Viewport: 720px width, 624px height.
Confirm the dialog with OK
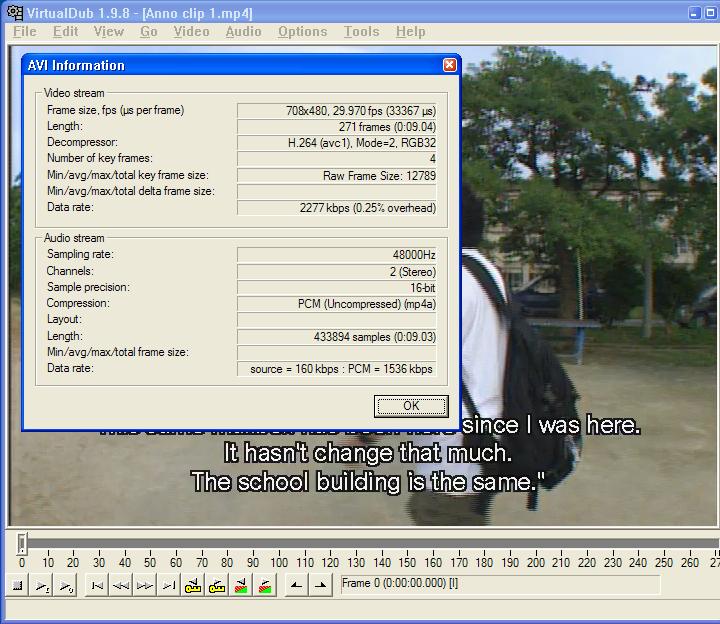411,406
